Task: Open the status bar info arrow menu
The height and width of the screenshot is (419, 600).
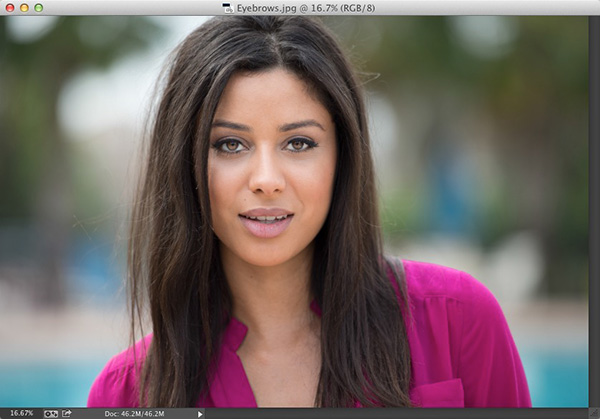Action: coord(200,414)
